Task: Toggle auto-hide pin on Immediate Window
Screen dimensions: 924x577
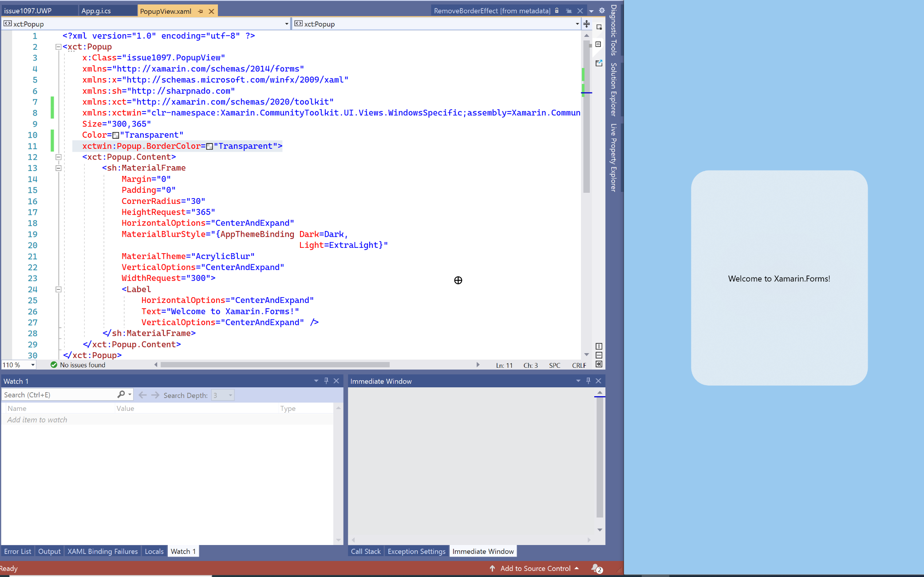Action: tap(588, 381)
